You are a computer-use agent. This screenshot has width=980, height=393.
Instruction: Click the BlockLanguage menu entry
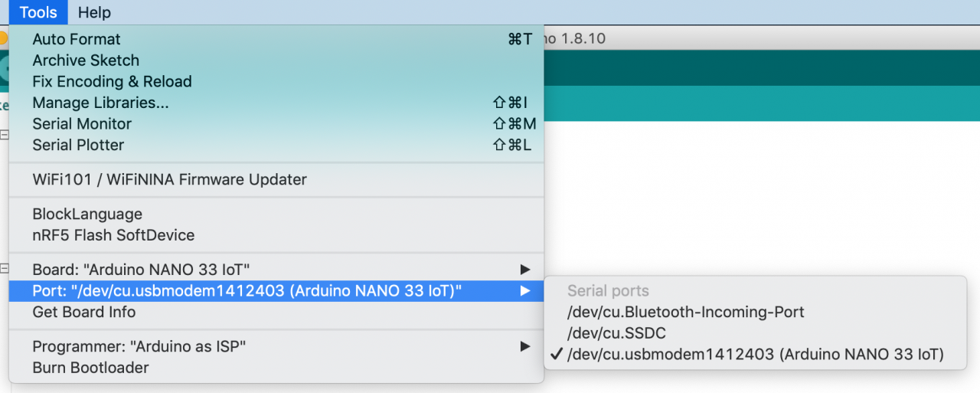pos(87,215)
